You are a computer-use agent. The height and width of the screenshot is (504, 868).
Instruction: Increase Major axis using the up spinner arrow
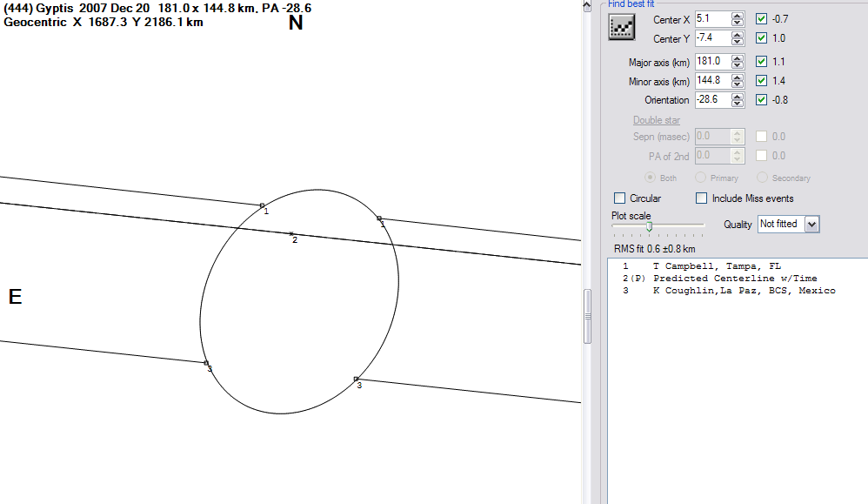tap(737, 58)
